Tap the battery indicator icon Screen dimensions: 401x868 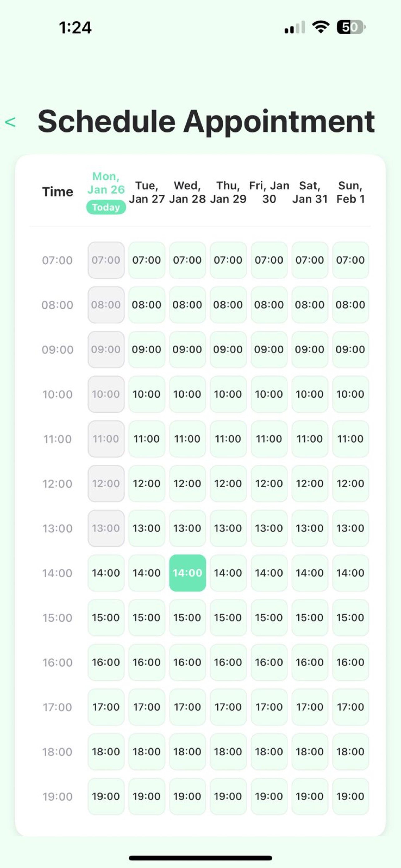351,27
